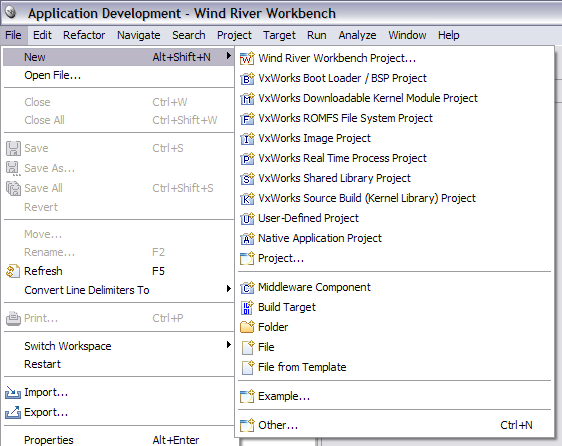
Task: Click the new Folder icon
Action: pos(247,327)
